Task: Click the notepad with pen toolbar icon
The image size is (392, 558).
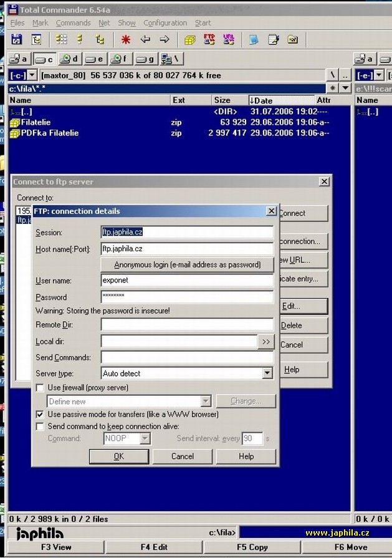Action: (x=273, y=39)
